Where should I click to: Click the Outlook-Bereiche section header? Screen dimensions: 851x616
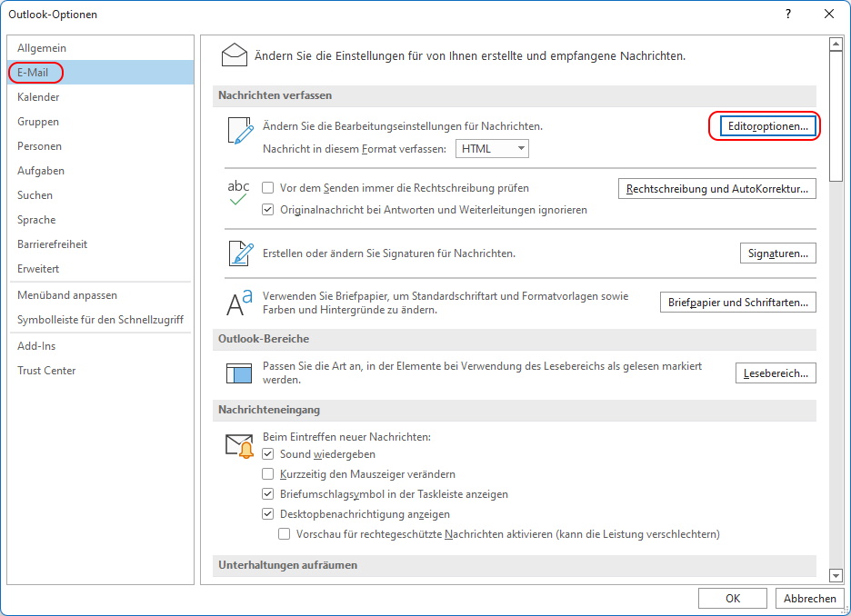pyautogui.click(x=514, y=339)
